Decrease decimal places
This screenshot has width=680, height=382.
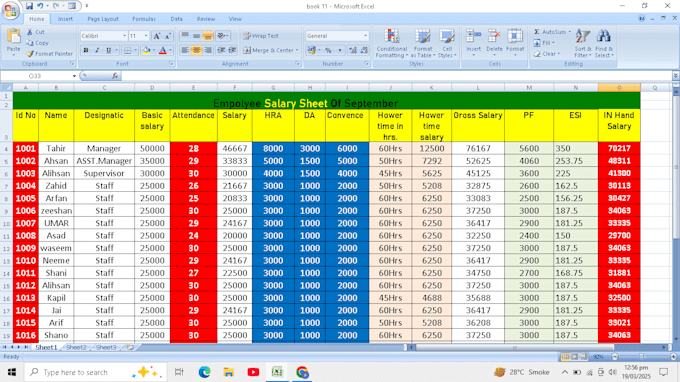tap(364, 50)
